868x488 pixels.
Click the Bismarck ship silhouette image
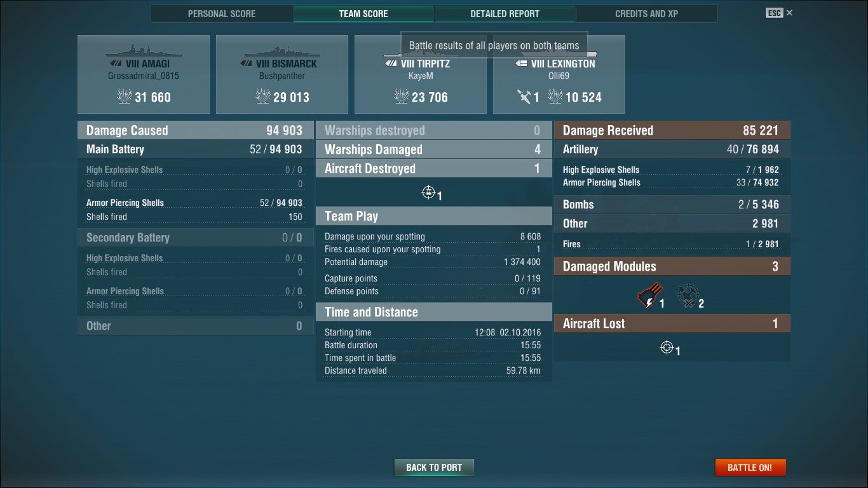(282, 51)
